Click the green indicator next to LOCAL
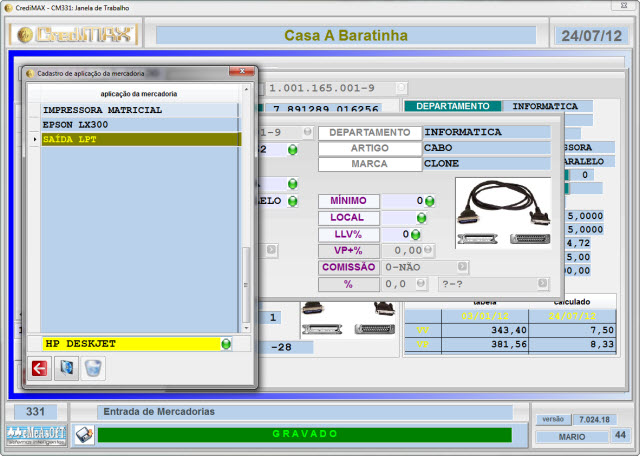The width and height of the screenshot is (640, 456). pos(421,217)
